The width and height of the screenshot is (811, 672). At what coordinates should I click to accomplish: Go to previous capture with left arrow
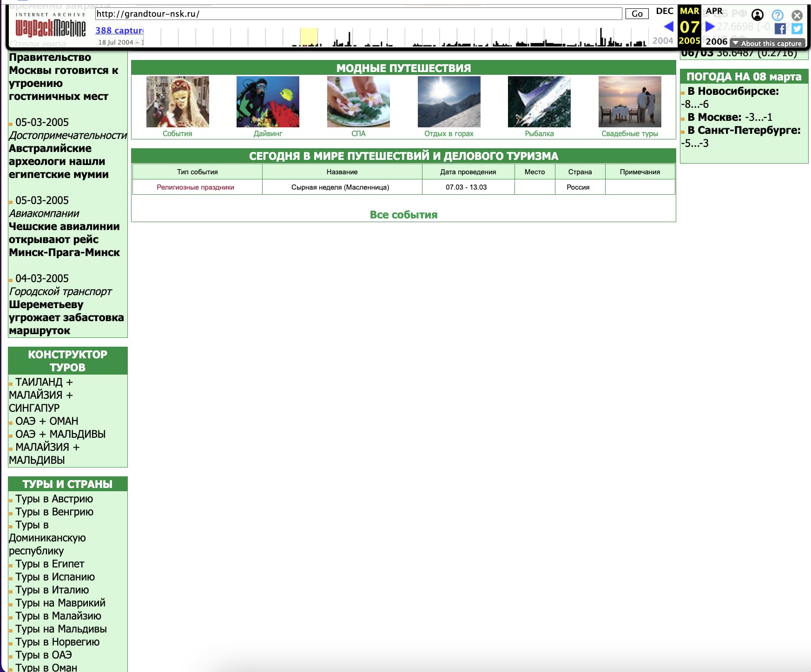(x=668, y=26)
